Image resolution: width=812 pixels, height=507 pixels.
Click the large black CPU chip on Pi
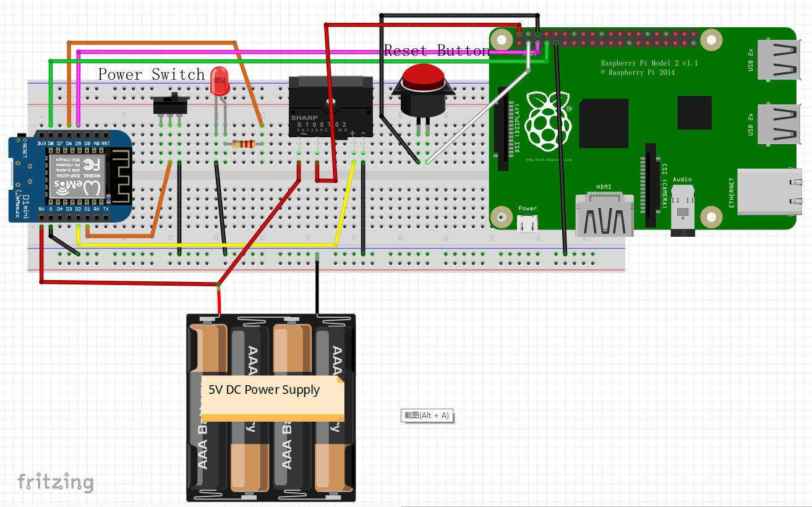(x=604, y=123)
